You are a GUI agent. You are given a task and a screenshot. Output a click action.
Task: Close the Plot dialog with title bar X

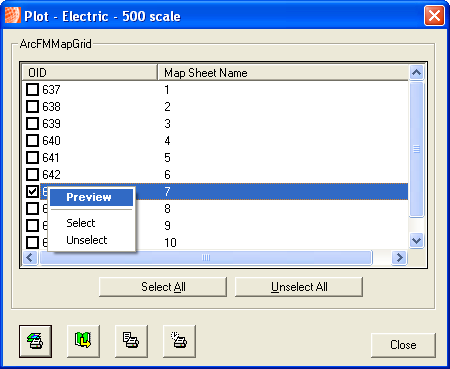point(434,16)
